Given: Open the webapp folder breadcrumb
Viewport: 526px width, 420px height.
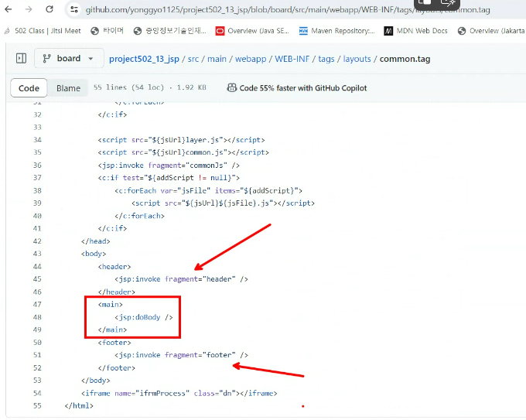Looking at the screenshot, I should click(x=251, y=59).
